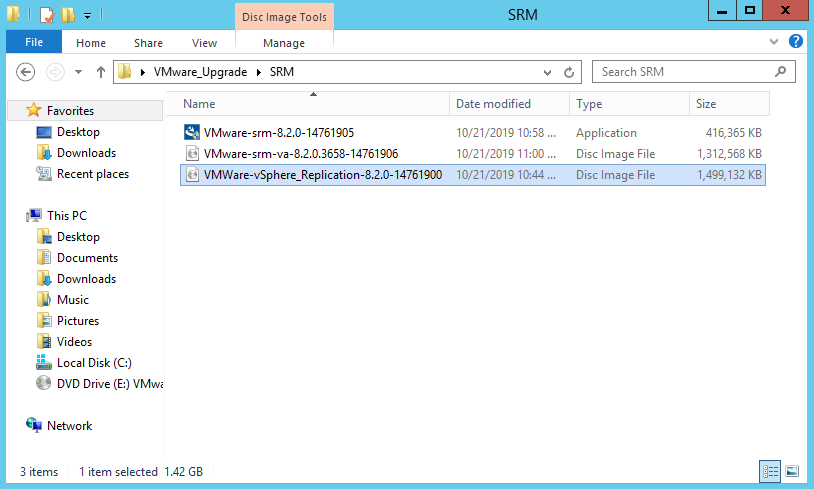Click the disc image icon of VMware-srm-va
Screen dimensions: 814x489
tap(192, 154)
